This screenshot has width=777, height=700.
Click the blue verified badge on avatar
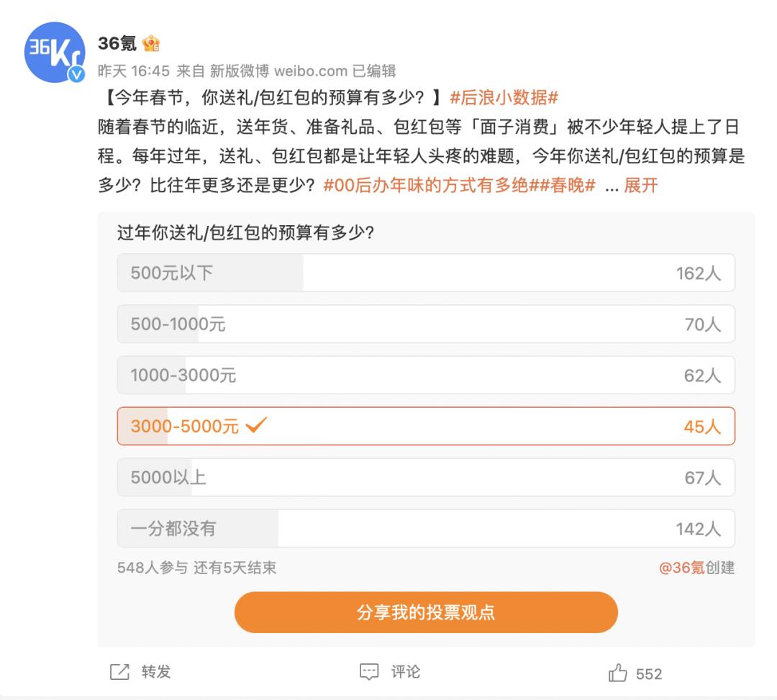(76, 74)
